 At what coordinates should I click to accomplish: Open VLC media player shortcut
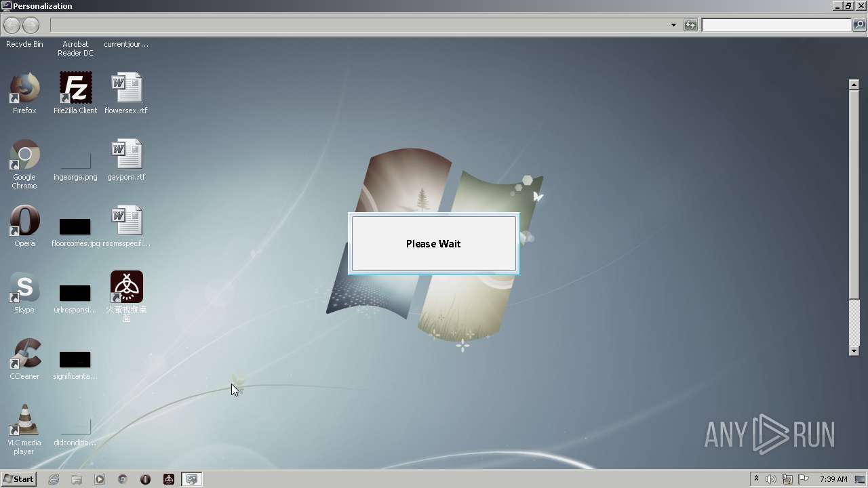tap(24, 420)
